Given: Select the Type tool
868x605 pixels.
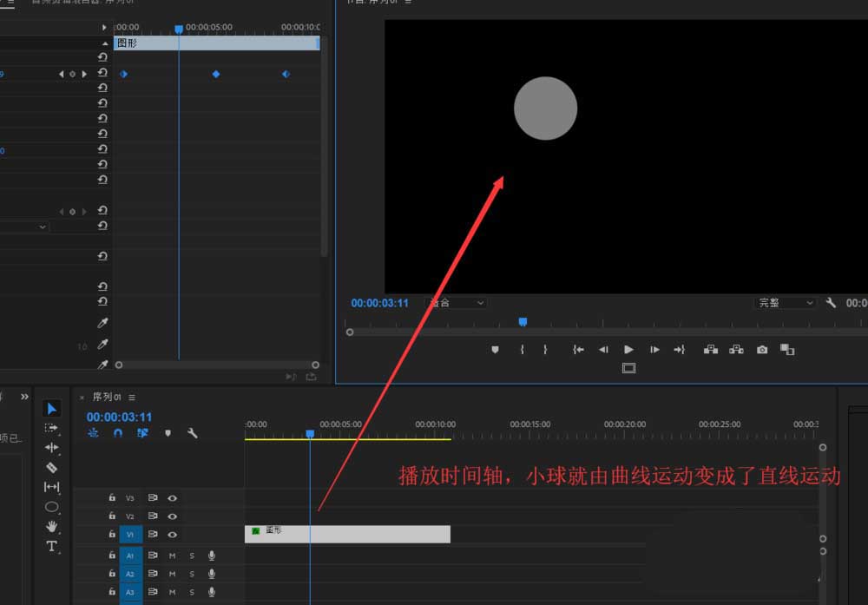Looking at the screenshot, I should pos(52,546).
